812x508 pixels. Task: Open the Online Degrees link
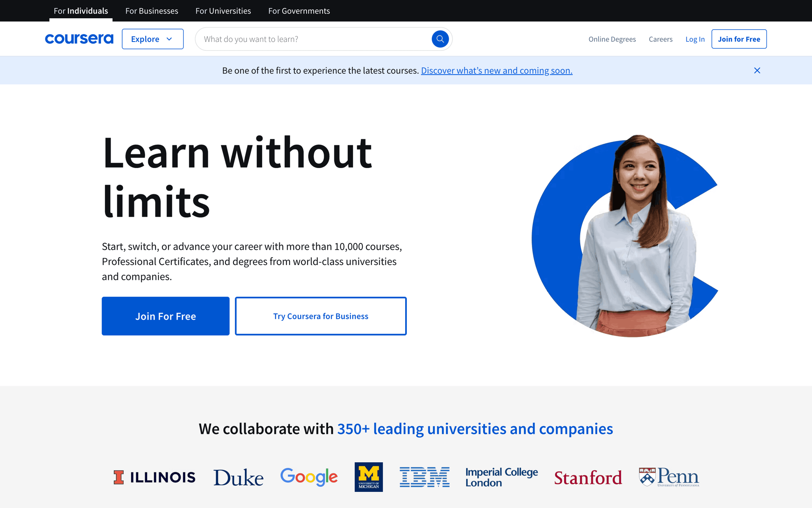click(612, 39)
